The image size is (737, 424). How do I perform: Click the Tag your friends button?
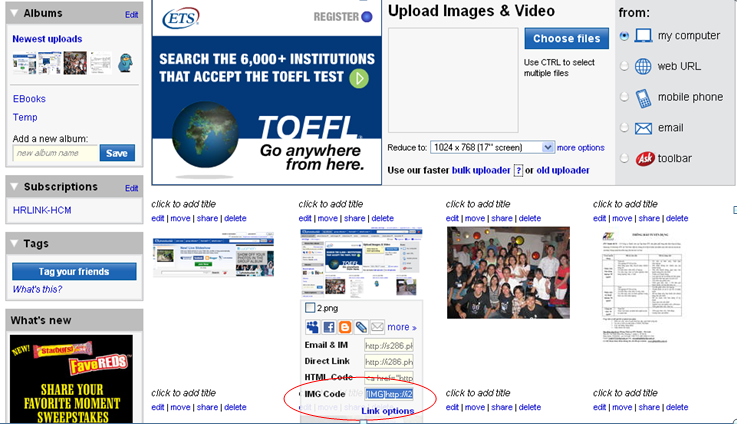[74, 272]
